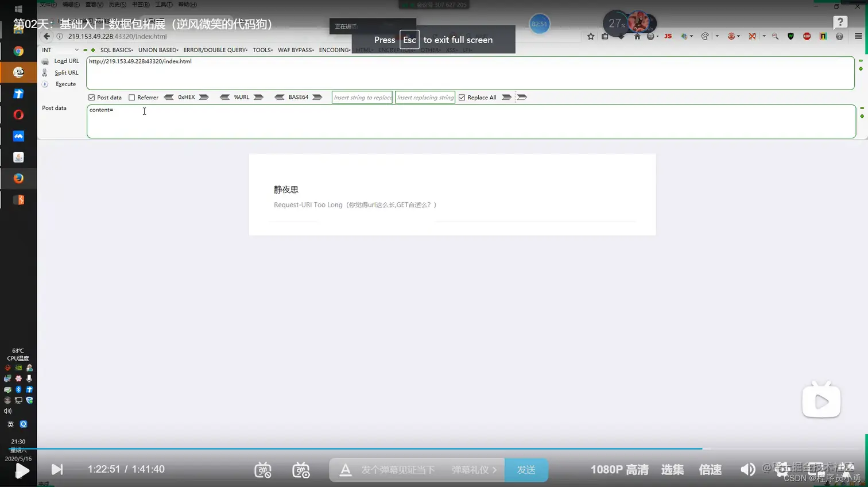Open the 查看(V) menu

94,5
